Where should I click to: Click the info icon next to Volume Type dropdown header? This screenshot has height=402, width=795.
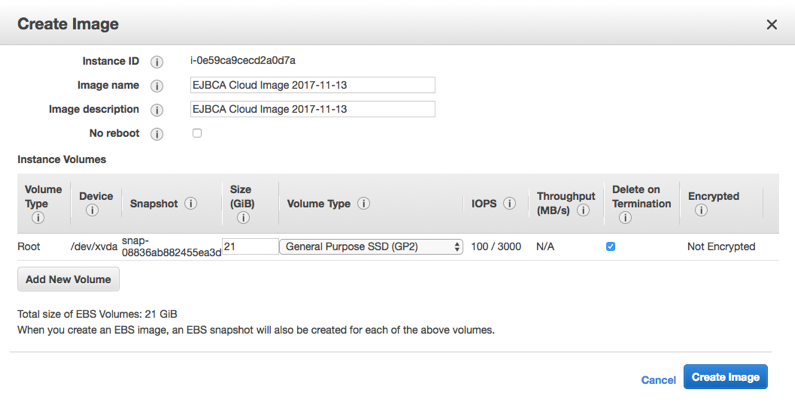[x=364, y=204]
